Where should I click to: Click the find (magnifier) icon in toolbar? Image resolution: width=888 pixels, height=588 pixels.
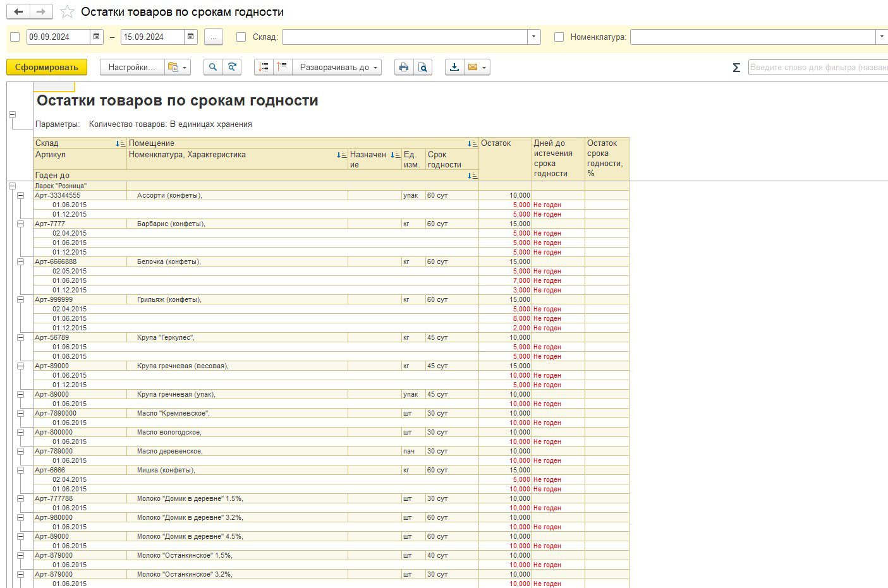click(x=213, y=67)
